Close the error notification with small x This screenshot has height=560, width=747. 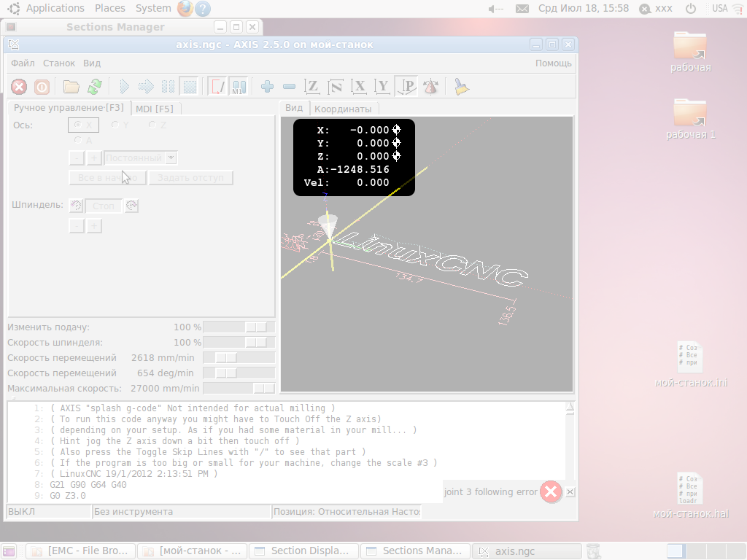[x=570, y=492]
